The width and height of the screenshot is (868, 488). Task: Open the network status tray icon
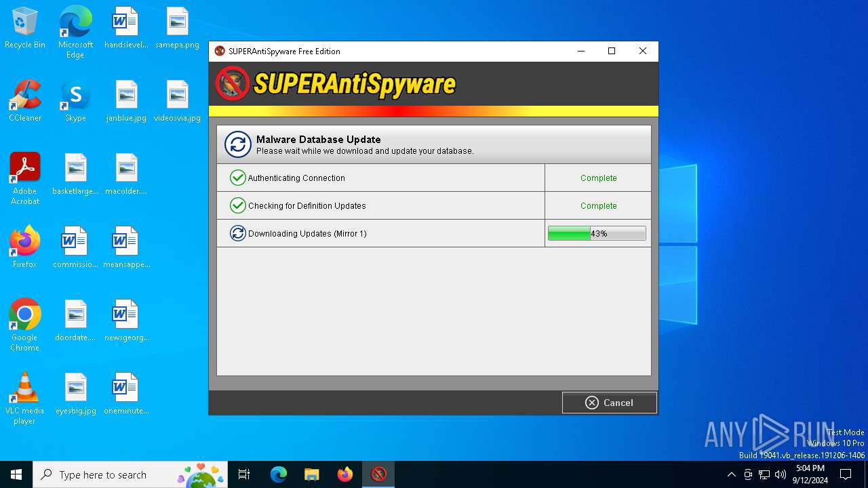point(764,474)
